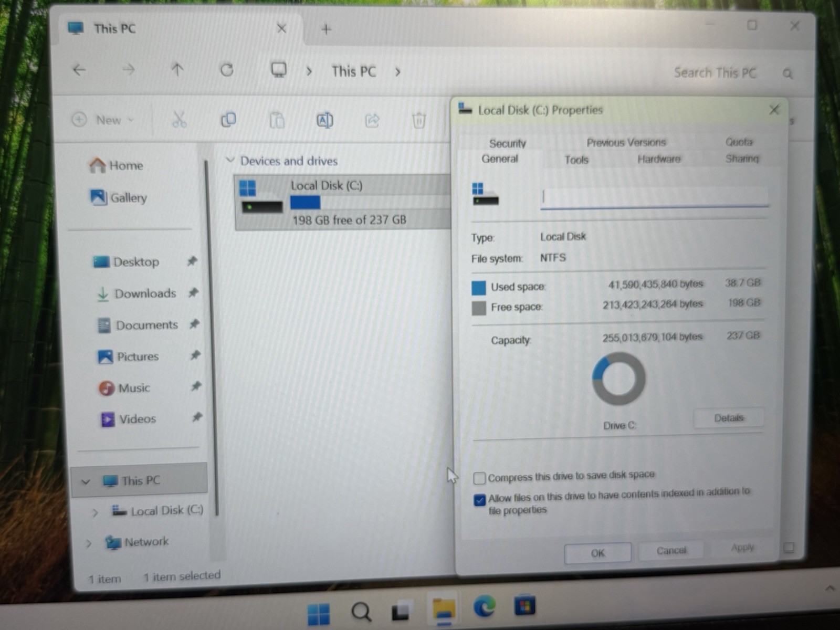Screen dimensions: 840x630
Task: Open the Desktop quick access folder
Action: pos(126,261)
